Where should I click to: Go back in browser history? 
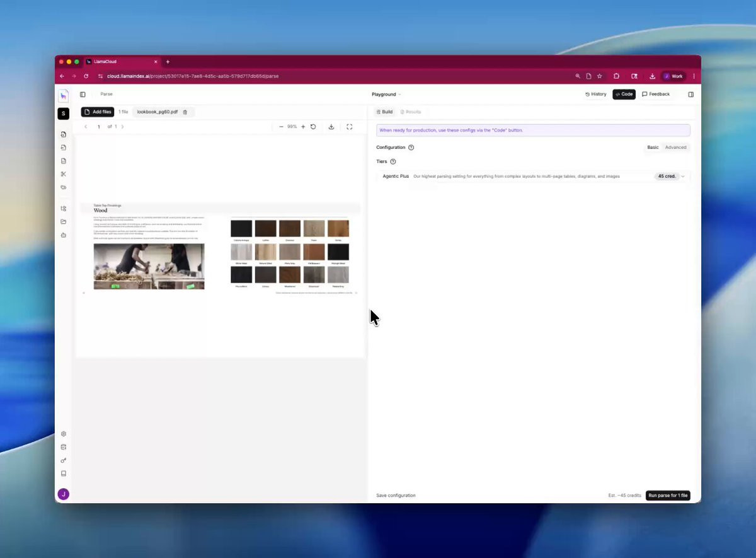(x=62, y=76)
